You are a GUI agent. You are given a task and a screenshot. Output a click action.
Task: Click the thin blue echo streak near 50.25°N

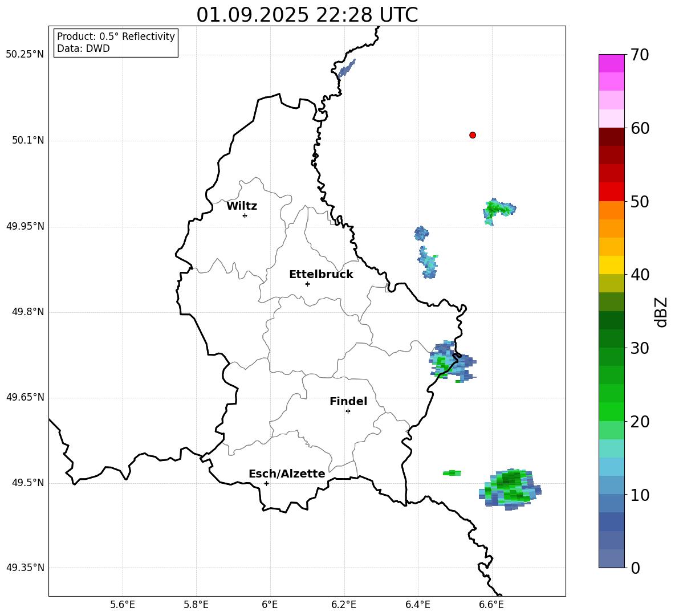click(347, 68)
